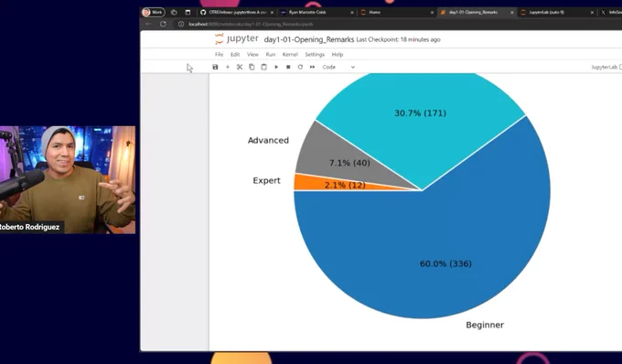Open the Help menu
The image size is (622, 364).
click(338, 54)
